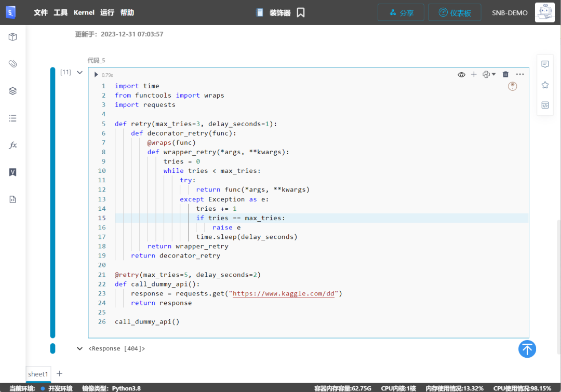The height and width of the screenshot is (392, 561).
Task: Open the kaggle.com URL link in code
Action: coord(284,294)
